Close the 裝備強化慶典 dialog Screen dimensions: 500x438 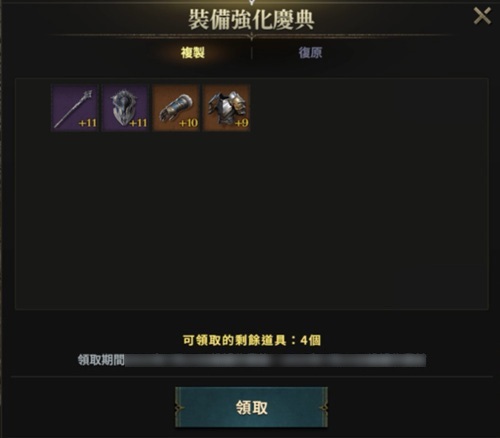482,16
